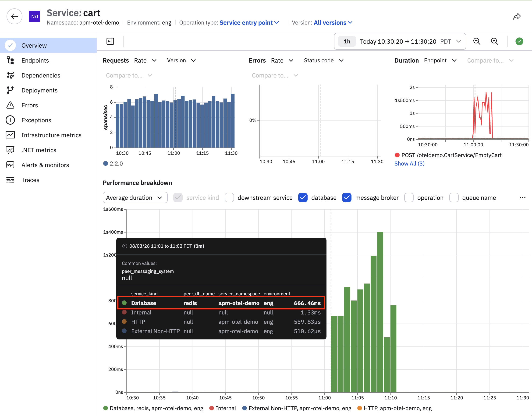The image size is (532, 416).
Task: Open the three-dots more options menu
Action: (522, 197)
